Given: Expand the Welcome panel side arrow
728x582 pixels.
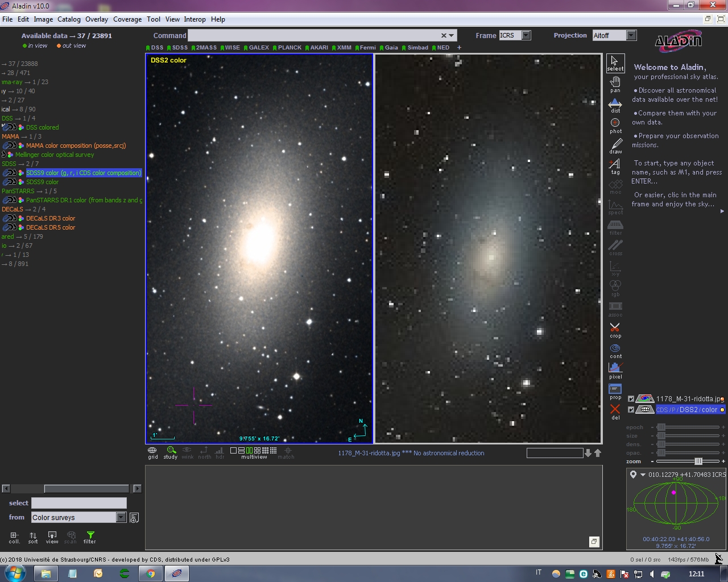Looking at the screenshot, I should [x=722, y=211].
